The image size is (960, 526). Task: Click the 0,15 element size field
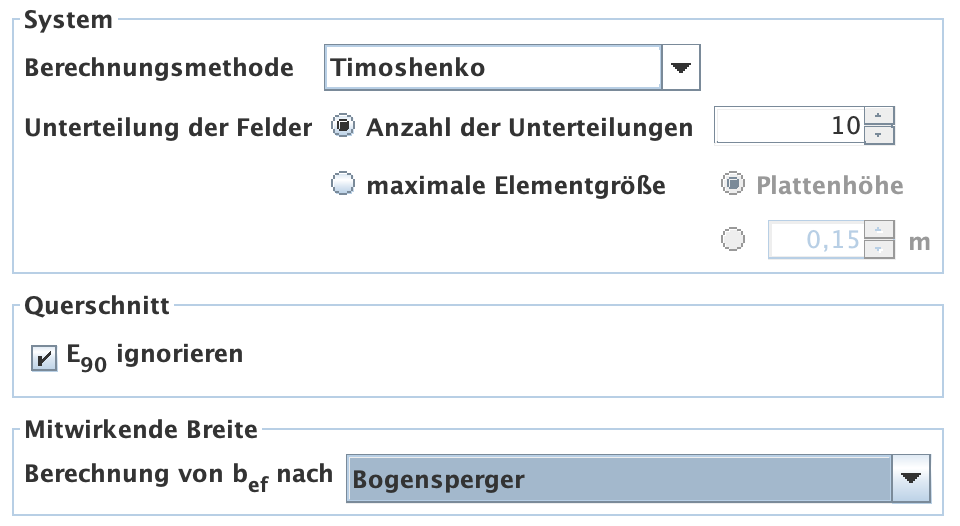[815, 240]
